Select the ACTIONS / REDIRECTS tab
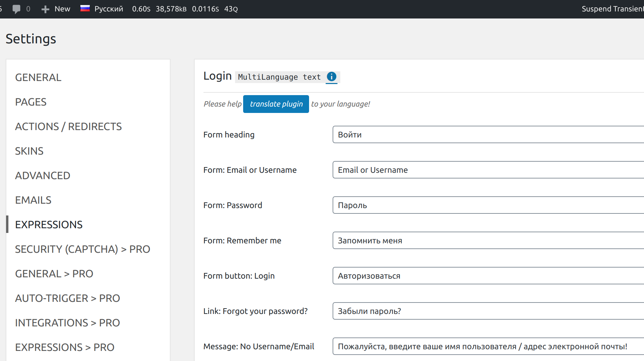This screenshot has height=361, width=644. [x=68, y=126]
